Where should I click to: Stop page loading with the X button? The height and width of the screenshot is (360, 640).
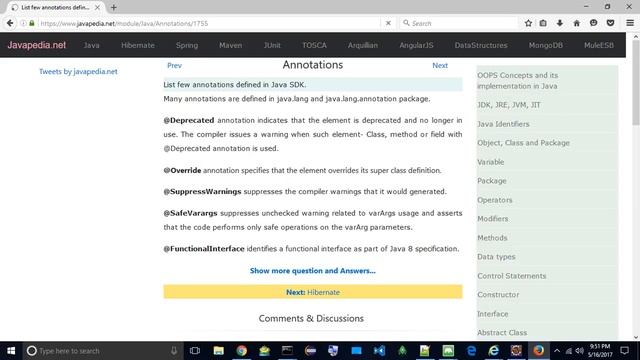388,23
